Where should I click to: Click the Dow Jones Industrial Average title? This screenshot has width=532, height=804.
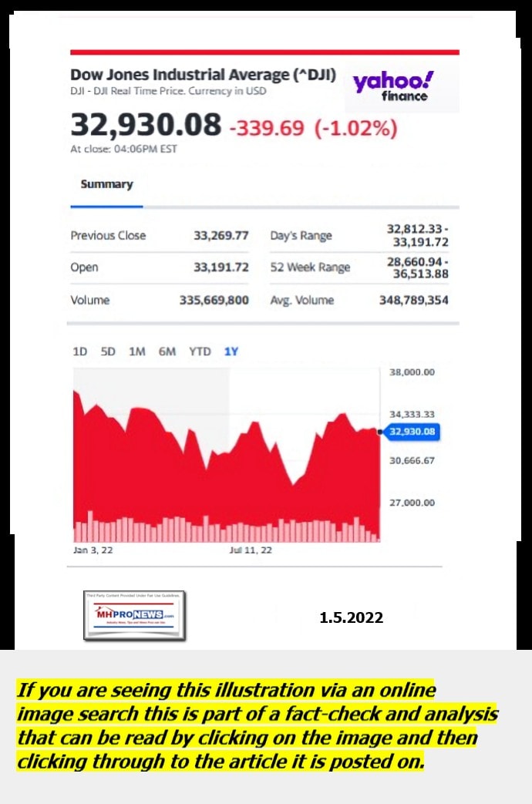click(x=203, y=75)
